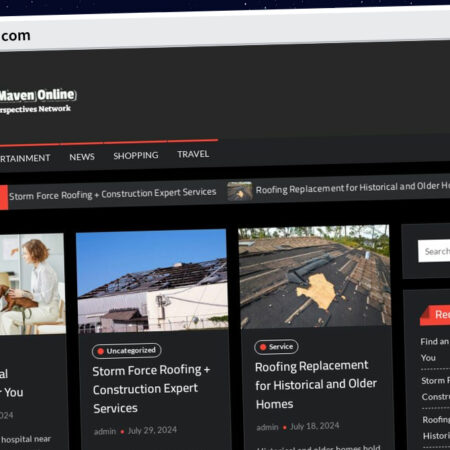Open sidebar recent post starting 'Storm F'
Viewport: 450px width, 450px height.
tap(436, 389)
